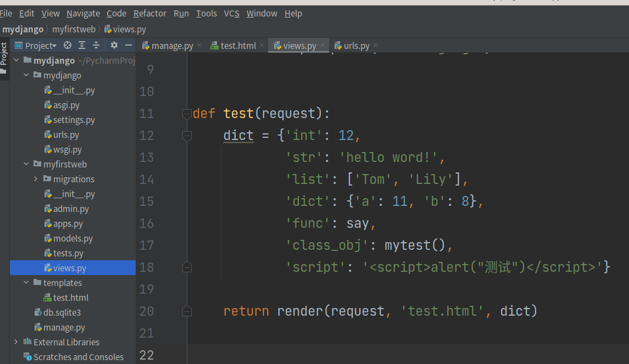629x364 pixels.
Task: Open Project panel settings gear
Action: [114, 46]
